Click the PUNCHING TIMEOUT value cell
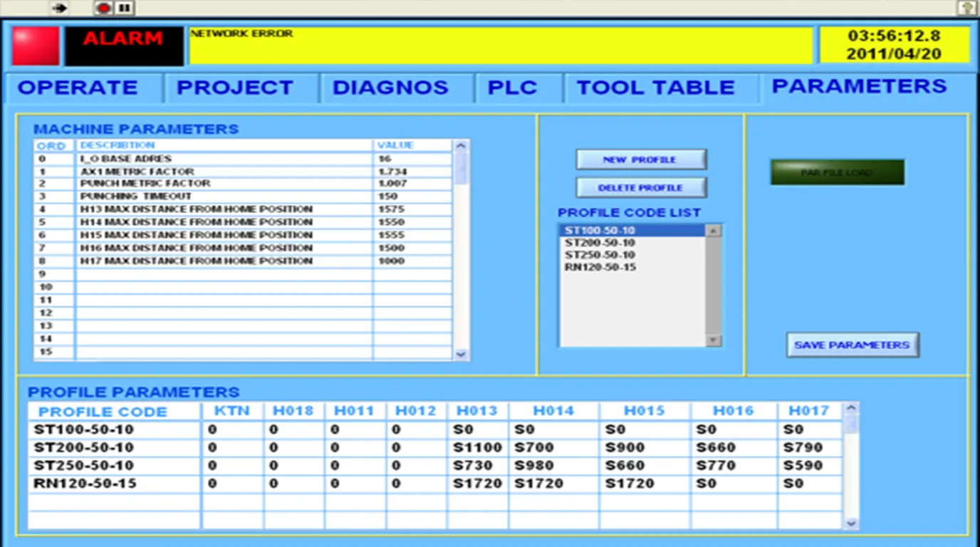The height and width of the screenshot is (547, 980). [412, 197]
